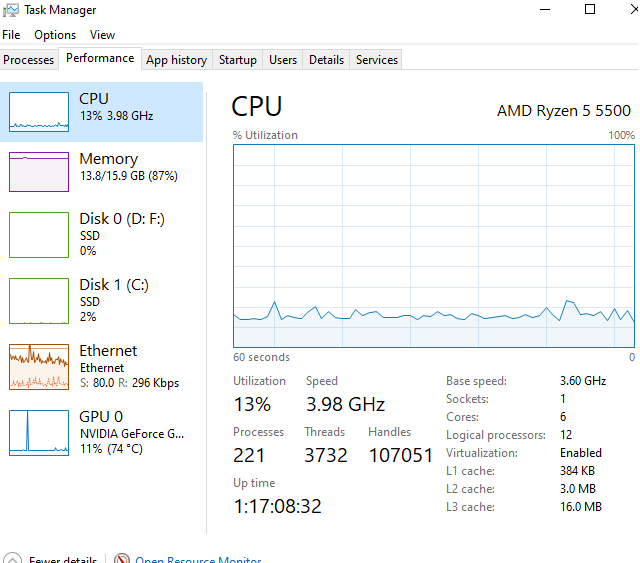
Task: Switch to the Processes tab
Action: [29, 60]
